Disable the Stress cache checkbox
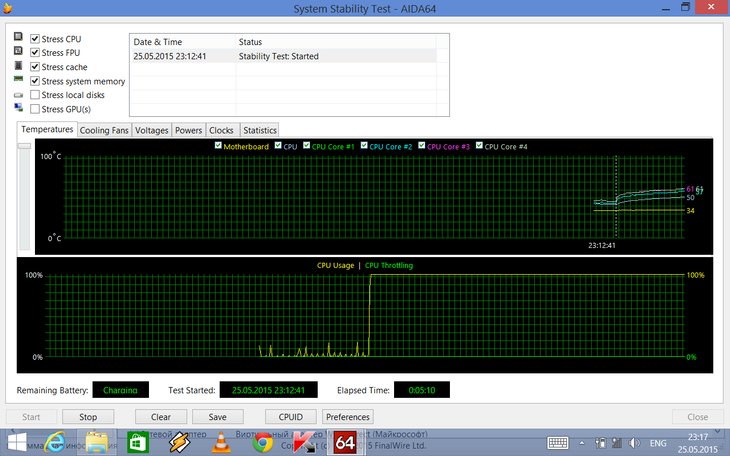The height and width of the screenshot is (456, 730). [x=35, y=67]
